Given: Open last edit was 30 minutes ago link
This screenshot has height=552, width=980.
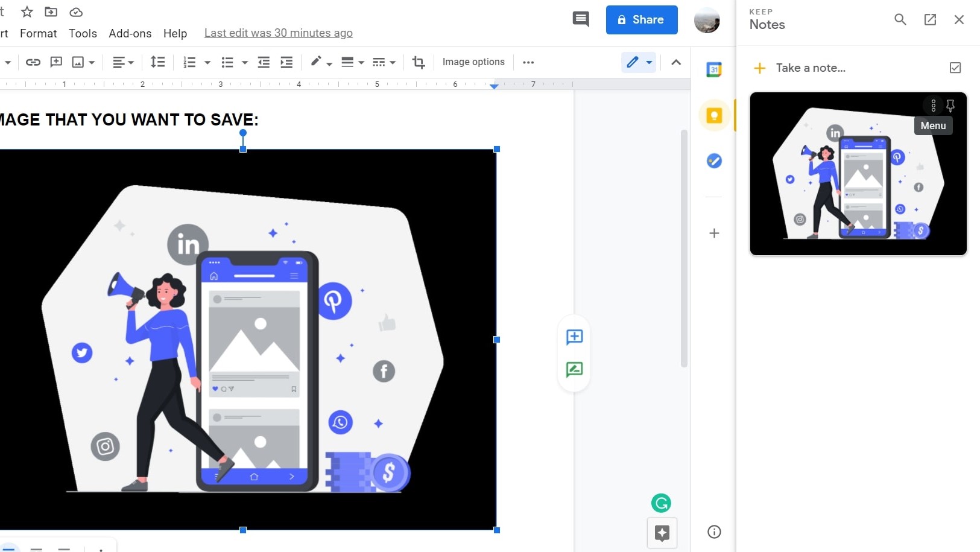Looking at the screenshot, I should pyautogui.click(x=279, y=33).
